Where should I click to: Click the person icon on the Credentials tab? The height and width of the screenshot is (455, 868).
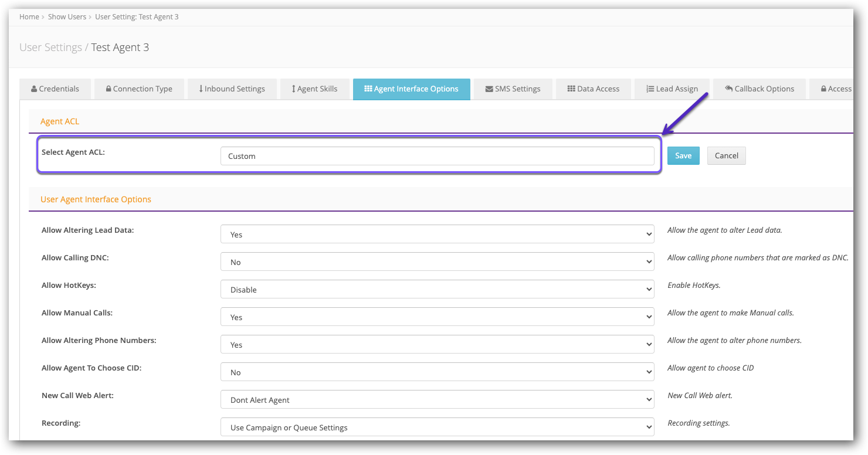(x=35, y=89)
